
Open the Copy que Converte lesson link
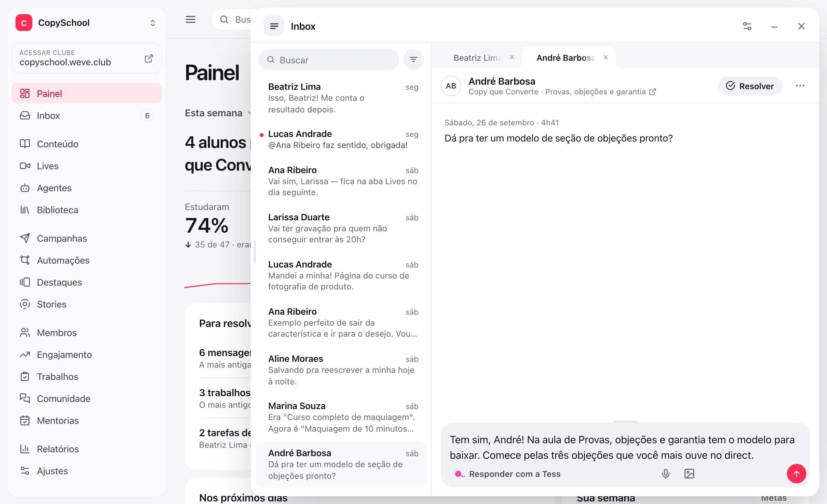pyautogui.click(x=562, y=92)
